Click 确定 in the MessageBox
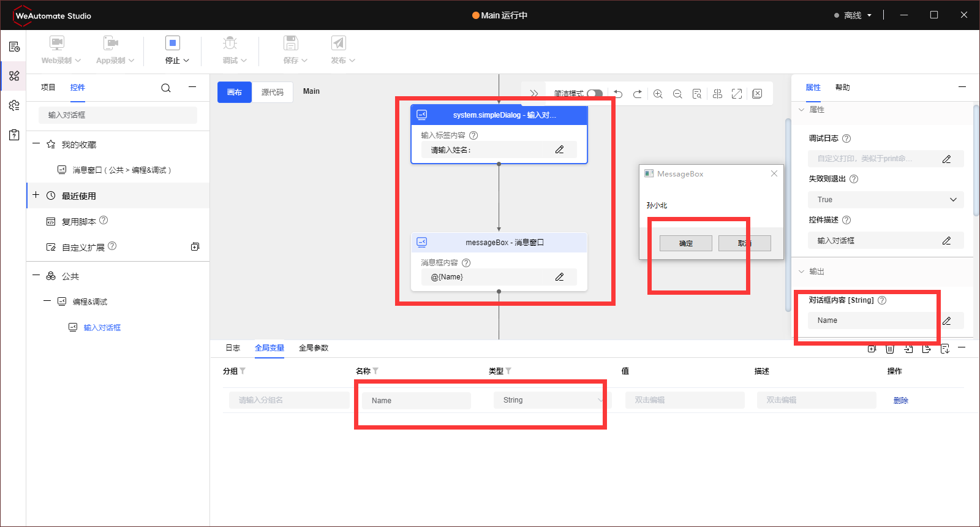The width and height of the screenshot is (980, 527). 686,243
